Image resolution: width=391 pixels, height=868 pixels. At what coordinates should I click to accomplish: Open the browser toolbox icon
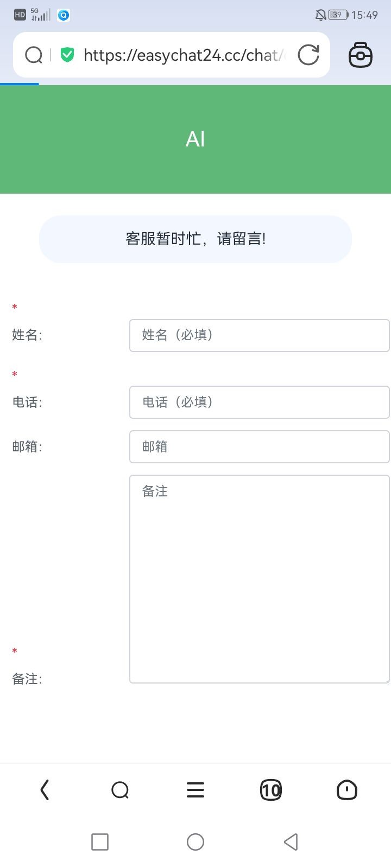[360, 55]
